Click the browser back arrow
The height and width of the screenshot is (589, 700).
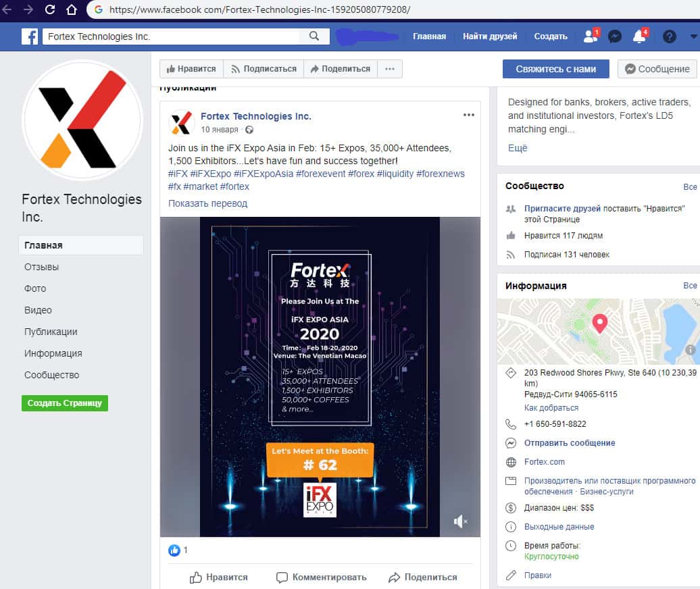click(7, 9)
